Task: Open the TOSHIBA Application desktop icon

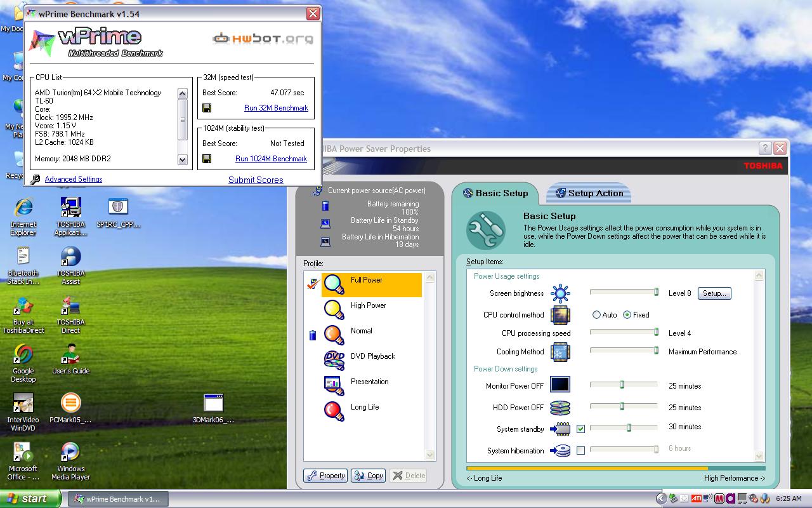Action: 70,216
